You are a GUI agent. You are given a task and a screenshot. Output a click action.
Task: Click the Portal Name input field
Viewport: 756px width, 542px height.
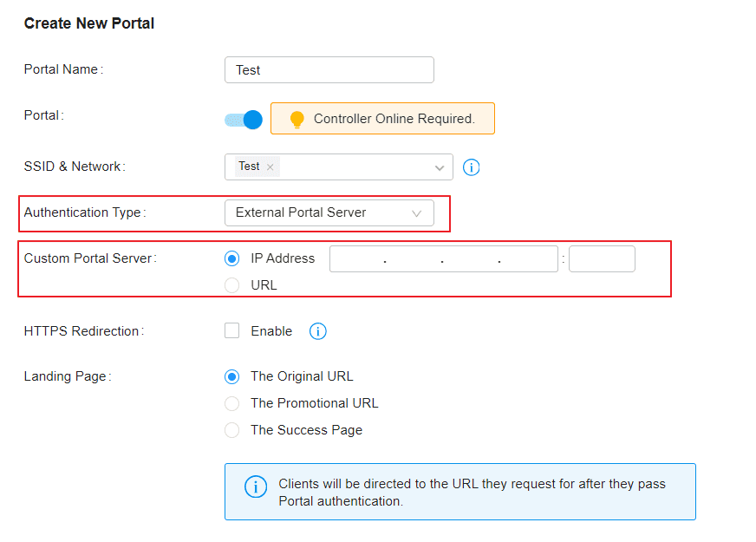[x=329, y=70]
